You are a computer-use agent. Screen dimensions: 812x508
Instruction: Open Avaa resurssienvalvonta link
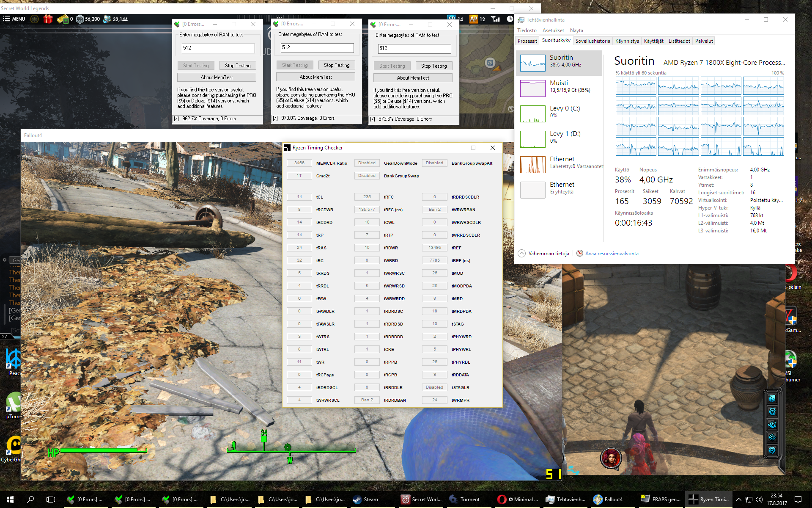612,254
